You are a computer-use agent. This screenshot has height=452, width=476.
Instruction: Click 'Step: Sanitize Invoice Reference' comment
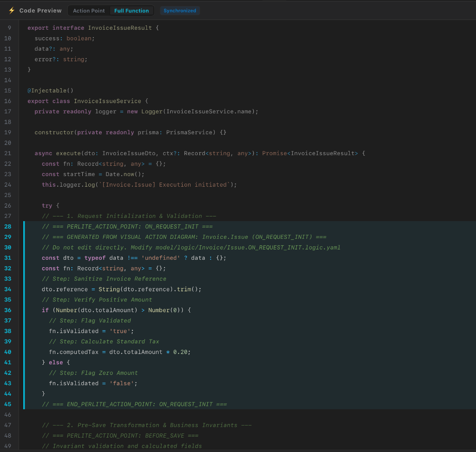coord(104,279)
